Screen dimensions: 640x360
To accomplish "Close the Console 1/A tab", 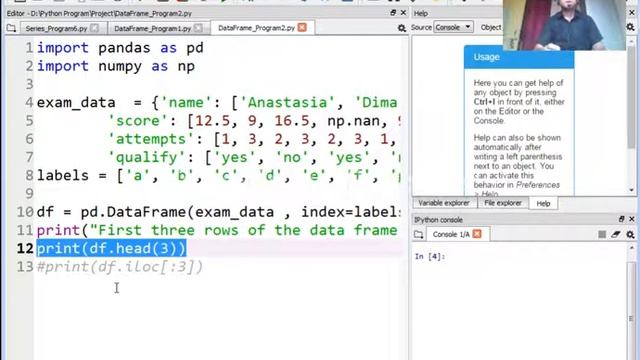I will 477,234.
